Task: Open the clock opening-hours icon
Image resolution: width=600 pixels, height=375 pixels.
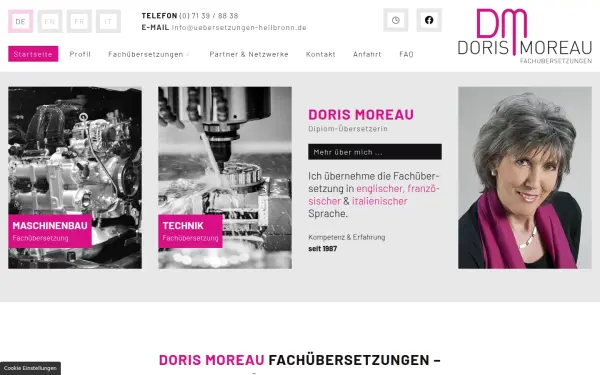Action: click(x=396, y=20)
